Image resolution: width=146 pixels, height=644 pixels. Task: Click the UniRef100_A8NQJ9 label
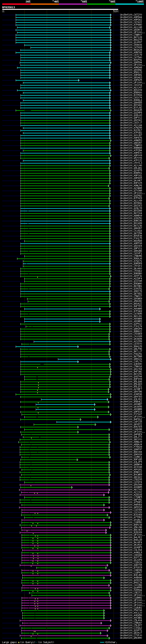pos(131,442)
